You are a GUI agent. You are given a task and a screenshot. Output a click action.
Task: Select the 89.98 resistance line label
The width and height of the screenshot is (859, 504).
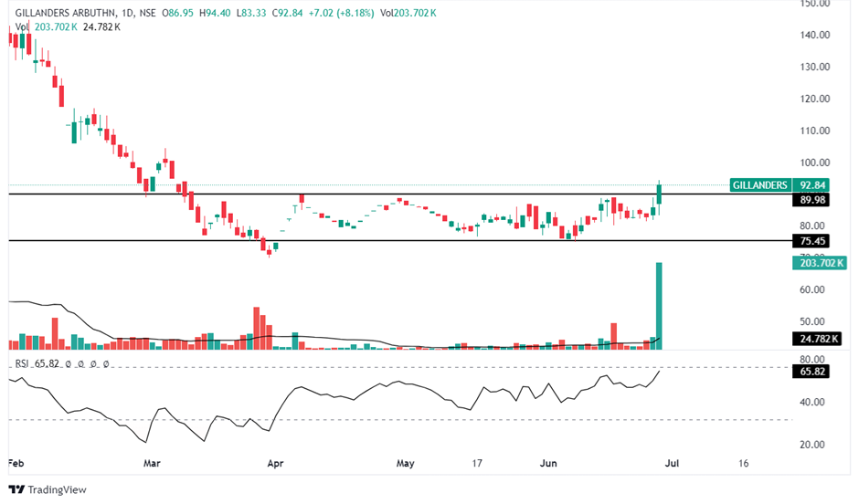811,200
